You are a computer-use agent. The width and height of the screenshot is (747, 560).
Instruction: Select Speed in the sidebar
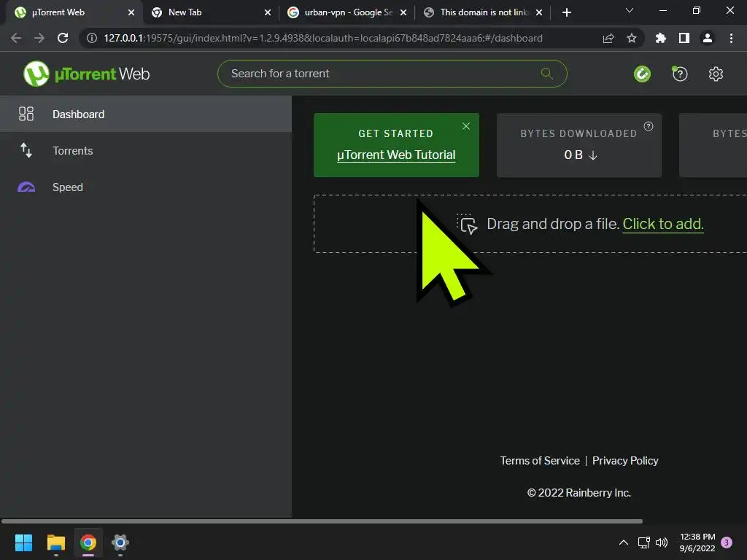click(146, 187)
